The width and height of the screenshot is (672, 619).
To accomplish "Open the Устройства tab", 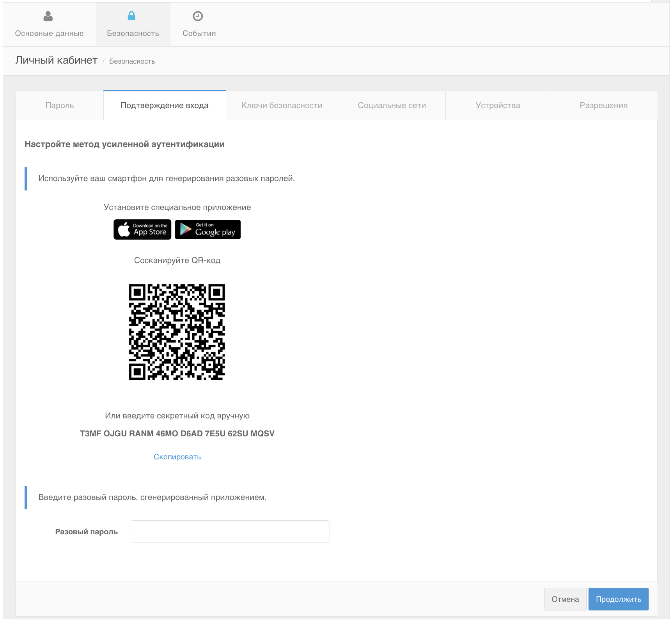I will 498,105.
